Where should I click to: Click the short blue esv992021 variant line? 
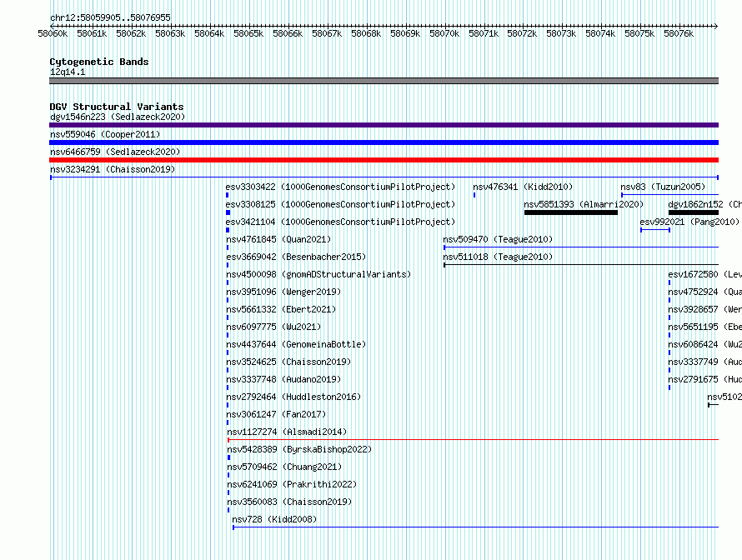[x=655, y=230]
